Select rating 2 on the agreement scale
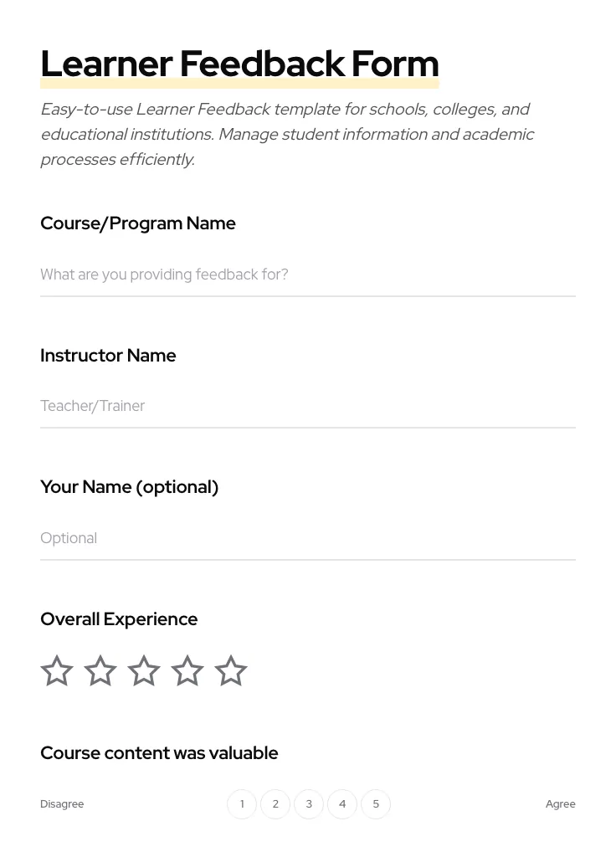 point(275,803)
